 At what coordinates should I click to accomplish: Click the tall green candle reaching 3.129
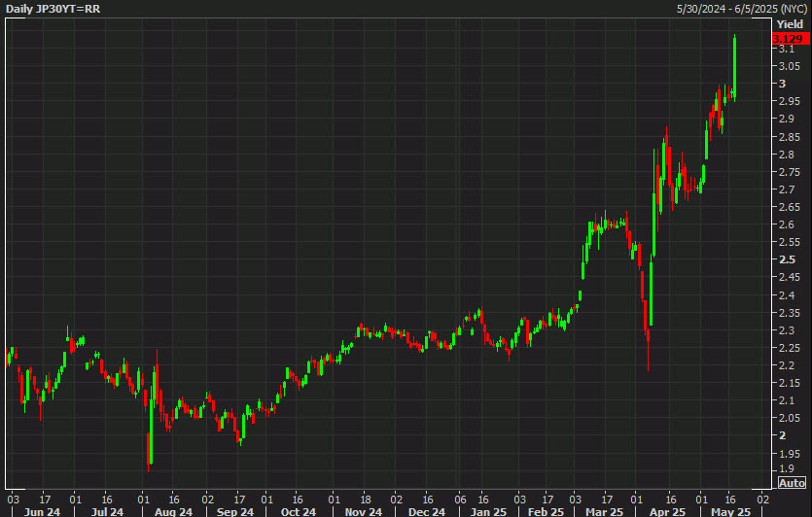pyautogui.click(x=734, y=67)
